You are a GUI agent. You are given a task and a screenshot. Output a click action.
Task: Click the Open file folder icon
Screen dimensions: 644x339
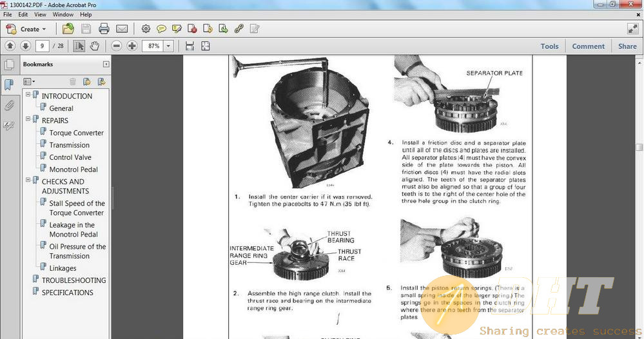tap(68, 29)
